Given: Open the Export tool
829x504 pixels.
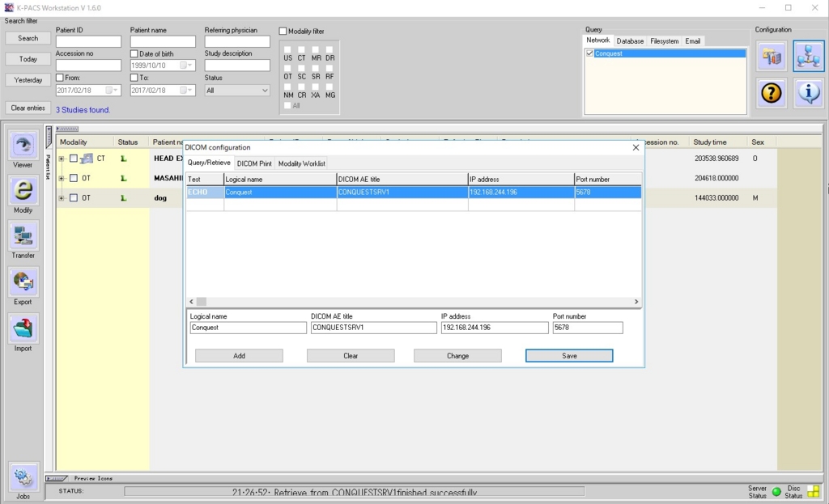Looking at the screenshot, I should click(x=23, y=282).
